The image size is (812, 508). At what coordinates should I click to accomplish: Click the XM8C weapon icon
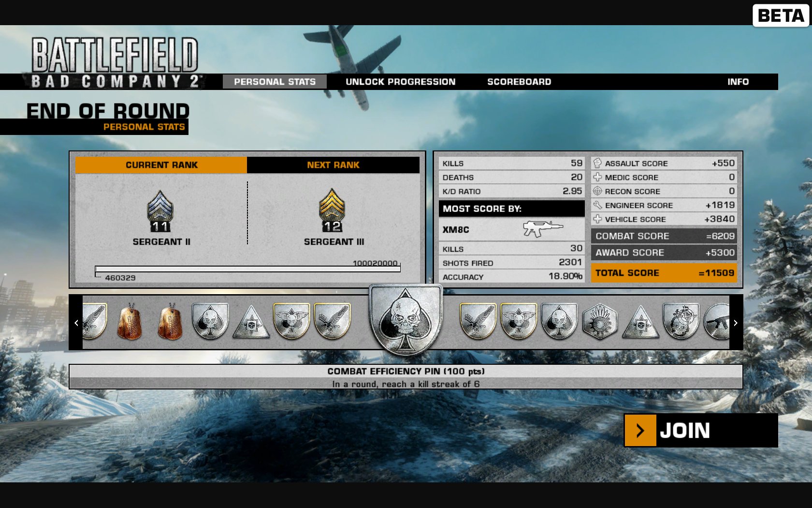542,229
